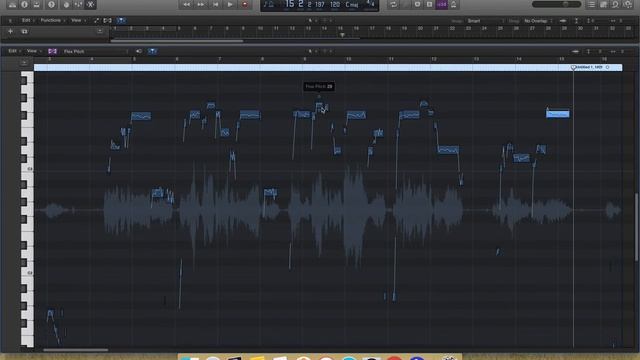Open Smart Controls knob button
Screen dimensions: 640x360
[66, 4]
